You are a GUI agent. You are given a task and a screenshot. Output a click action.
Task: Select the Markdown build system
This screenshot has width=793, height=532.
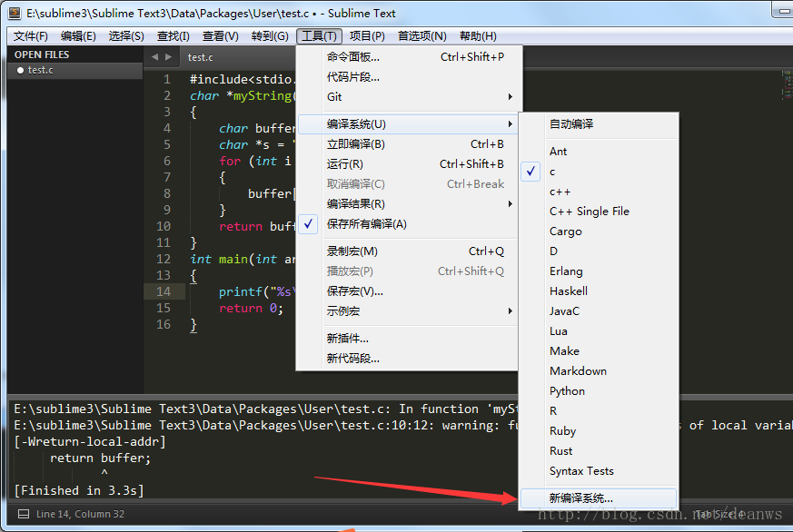[x=599, y=371]
